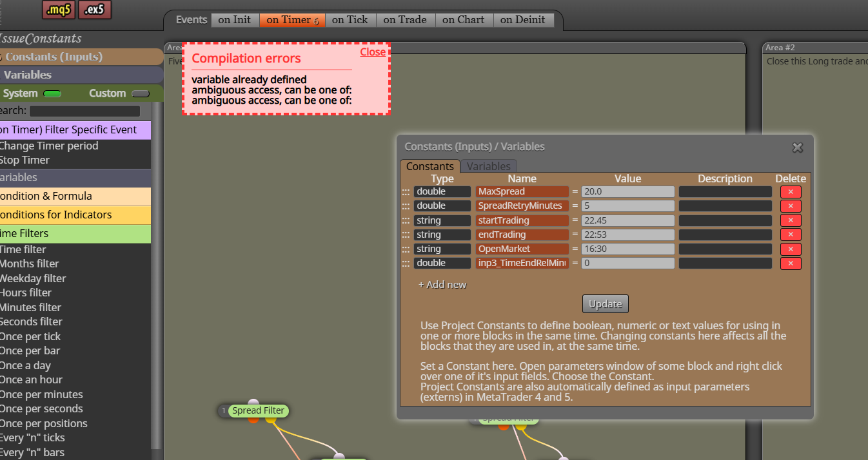Image resolution: width=868 pixels, height=460 pixels.
Task: Close the Compilation errors popup
Action: click(x=373, y=52)
